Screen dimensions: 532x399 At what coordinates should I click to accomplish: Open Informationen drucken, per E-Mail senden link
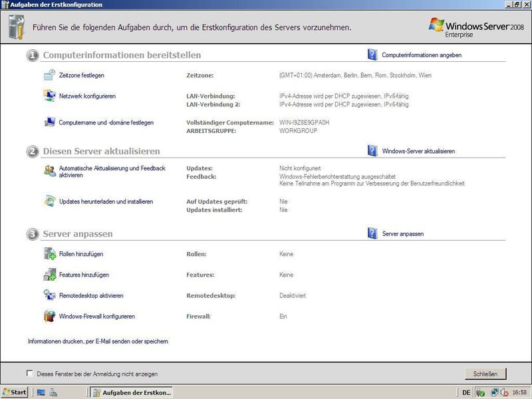pos(98,341)
